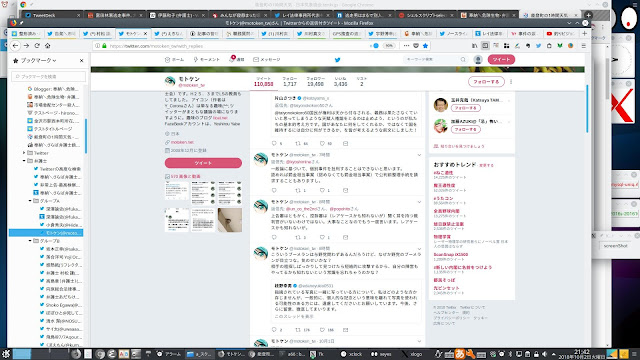The height and width of the screenshot is (360, 640).
Task: Click the bookmarks sidebar scrollbar
Action: coord(86,136)
